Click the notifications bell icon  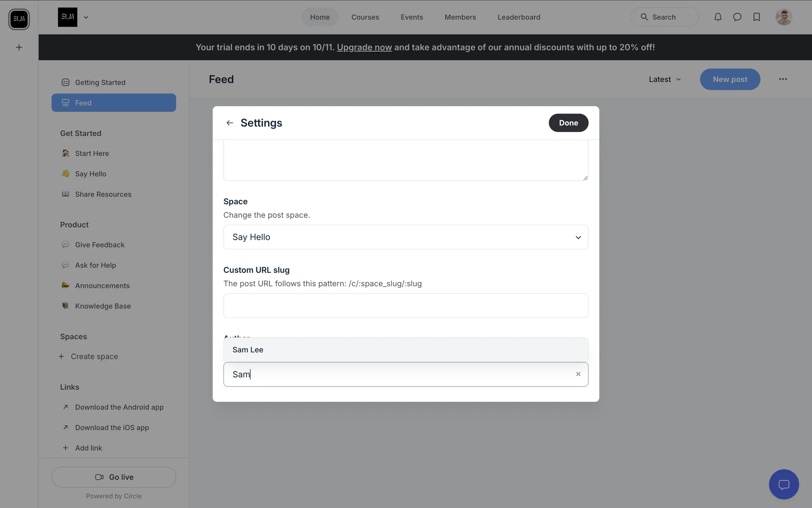[x=718, y=17]
